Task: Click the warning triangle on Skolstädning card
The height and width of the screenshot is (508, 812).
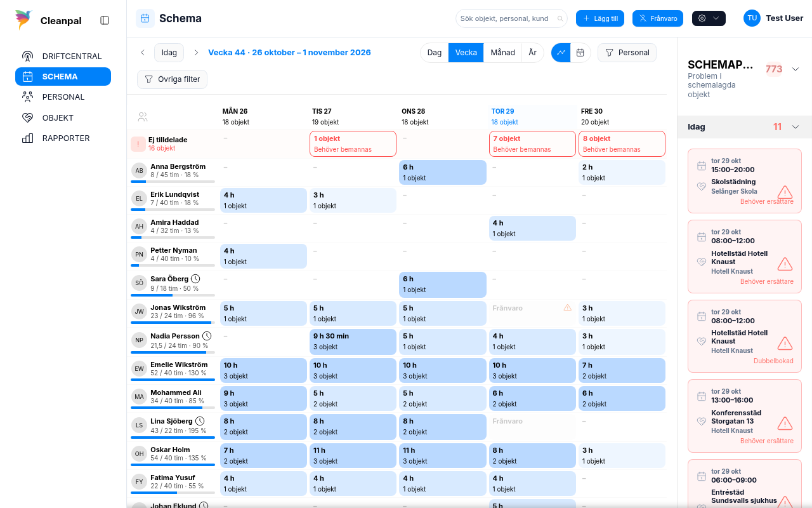Action: coord(785,192)
